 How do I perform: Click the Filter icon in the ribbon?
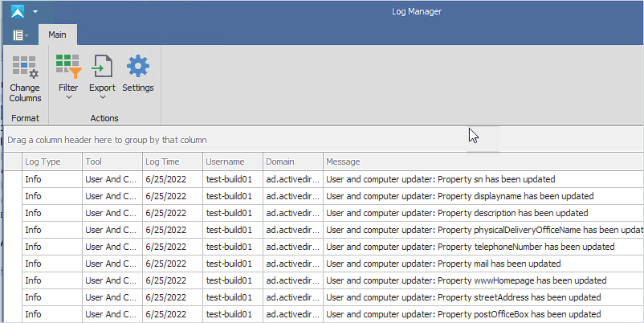coord(68,66)
